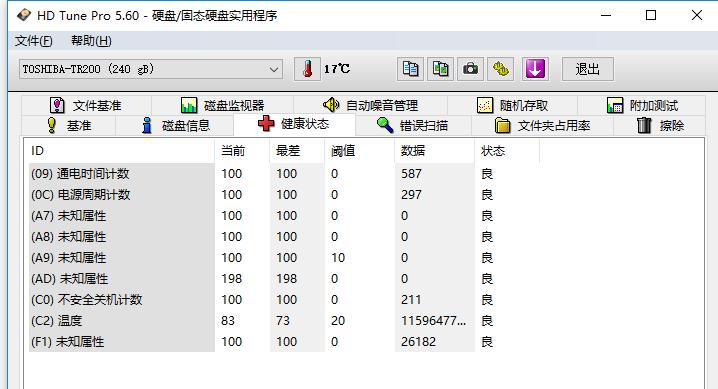Click the threshold value 20
Viewport: 718px width, 389px height.
(x=338, y=321)
